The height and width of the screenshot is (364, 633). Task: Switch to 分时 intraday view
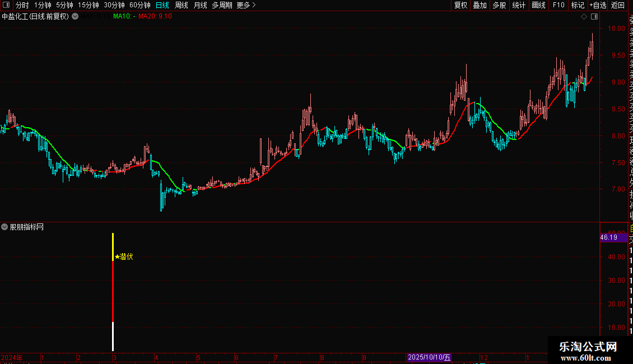click(x=22, y=5)
